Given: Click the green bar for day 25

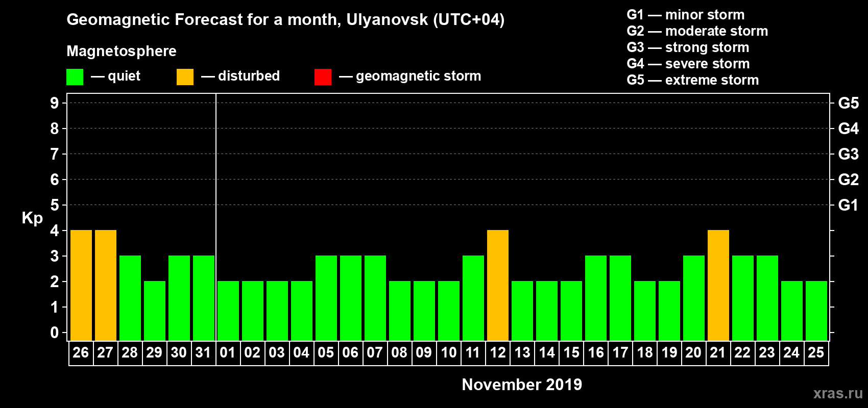Looking at the screenshot, I should click(x=816, y=311).
